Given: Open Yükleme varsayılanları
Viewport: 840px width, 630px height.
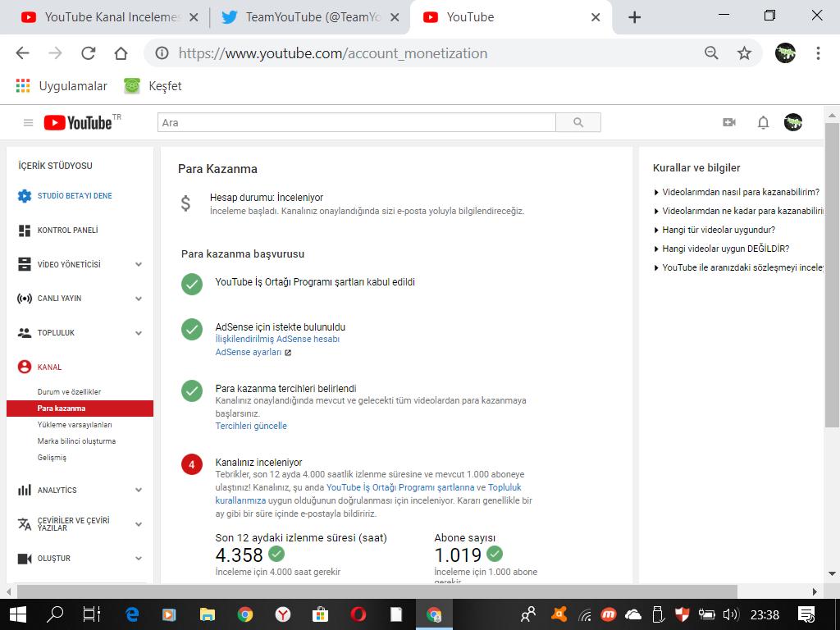Looking at the screenshot, I should pyautogui.click(x=75, y=424).
